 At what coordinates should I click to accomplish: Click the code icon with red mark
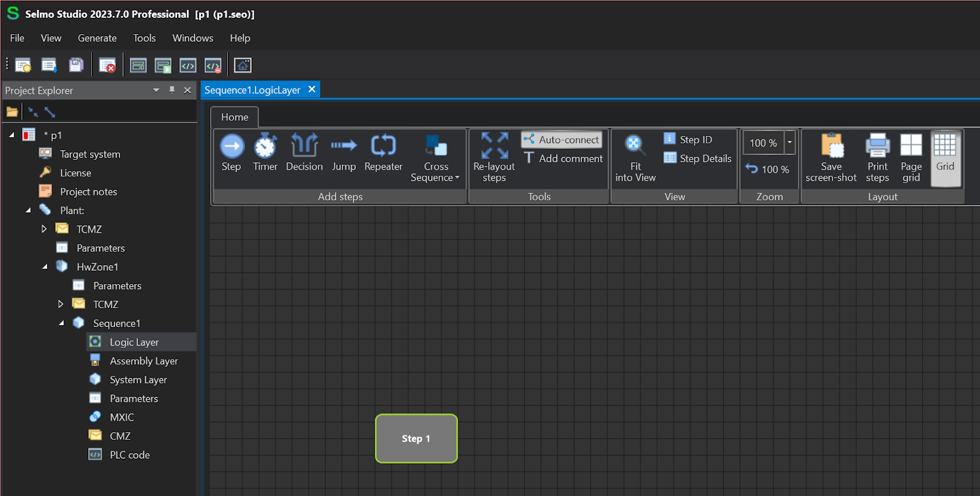point(213,65)
